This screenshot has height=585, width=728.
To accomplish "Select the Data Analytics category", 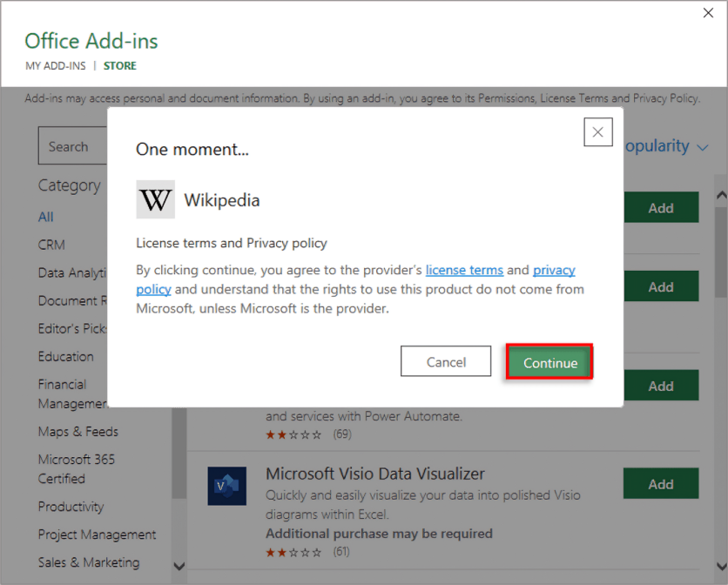I will [72, 272].
